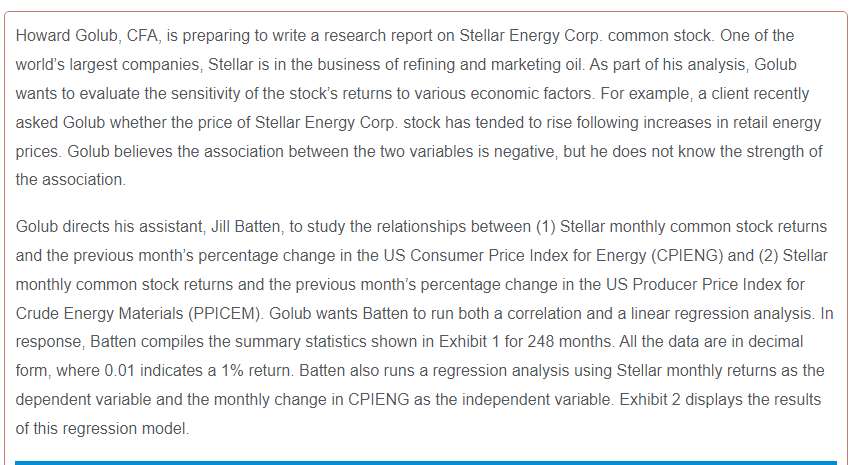Click the name "Howard Golub, CFA"

click(87, 36)
